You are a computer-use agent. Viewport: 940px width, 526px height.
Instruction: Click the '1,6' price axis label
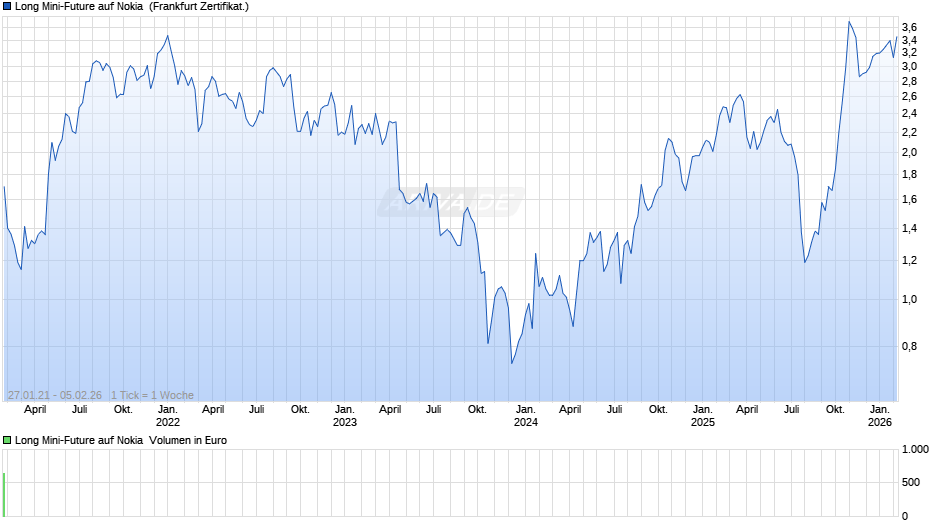coord(909,200)
